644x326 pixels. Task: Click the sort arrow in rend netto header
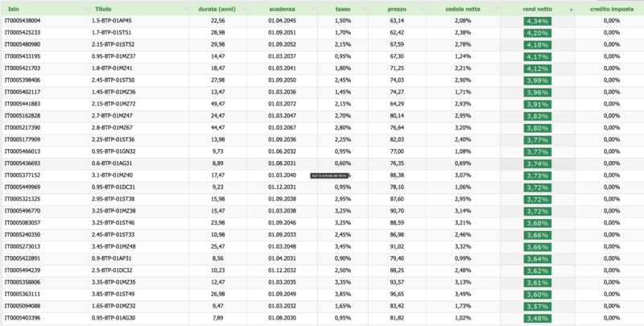[x=572, y=9]
